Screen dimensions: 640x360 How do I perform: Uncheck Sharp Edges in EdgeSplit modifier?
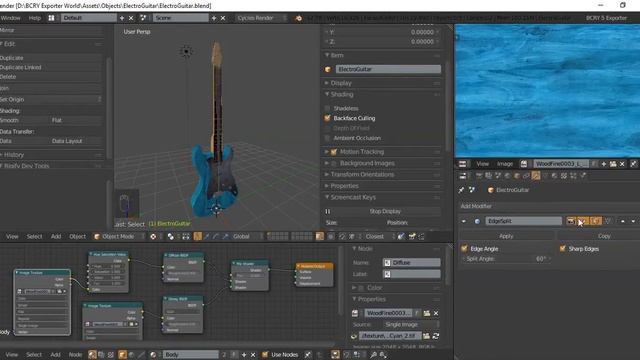563,249
